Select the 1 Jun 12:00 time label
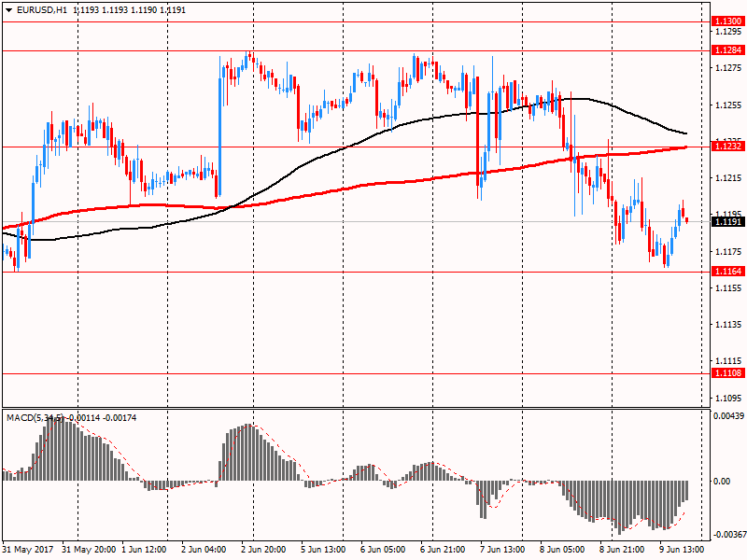Screen dimensions: 747x560 pyautogui.click(x=144, y=550)
